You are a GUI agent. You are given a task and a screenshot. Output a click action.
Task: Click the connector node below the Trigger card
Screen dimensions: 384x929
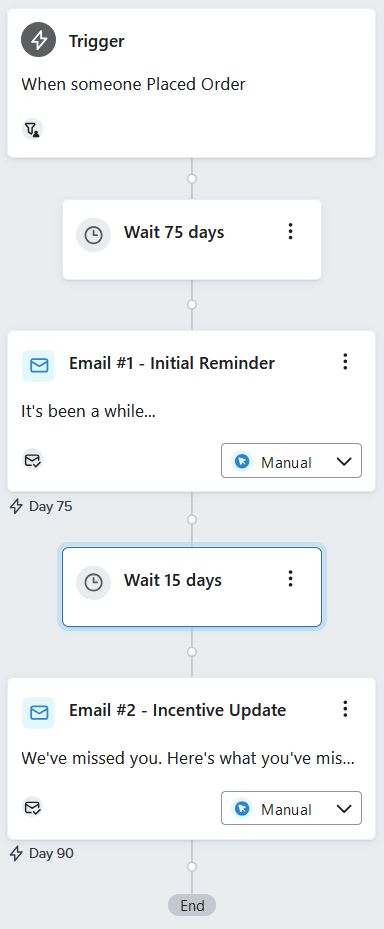point(191,178)
